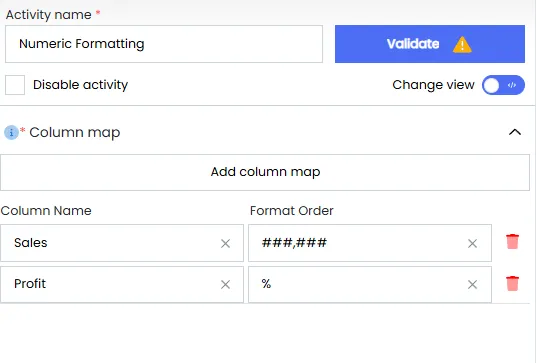
Task: Open the Sales column name field
Action: [122, 243]
